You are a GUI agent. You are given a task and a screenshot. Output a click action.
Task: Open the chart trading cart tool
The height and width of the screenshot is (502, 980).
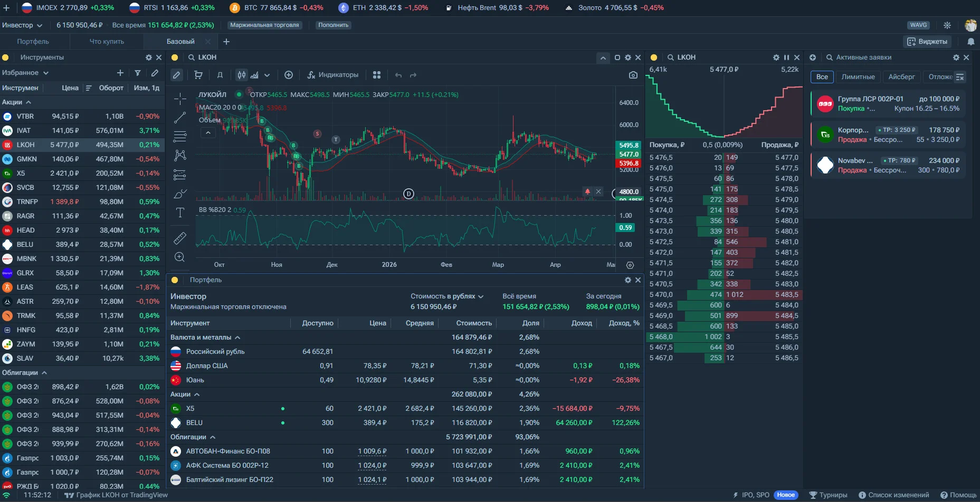[198, 75]
